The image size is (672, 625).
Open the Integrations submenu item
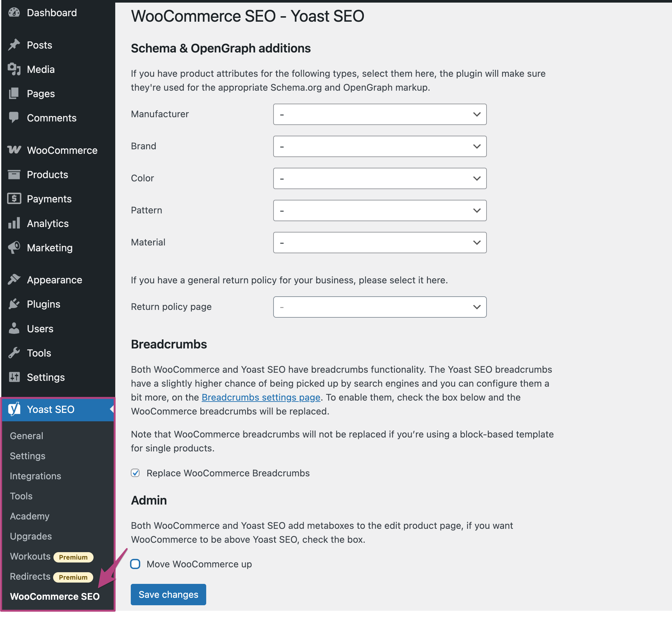(36, 476)
